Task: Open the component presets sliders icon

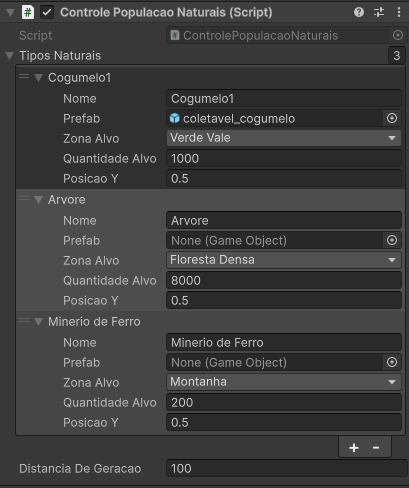Action: tap(379, 12)
